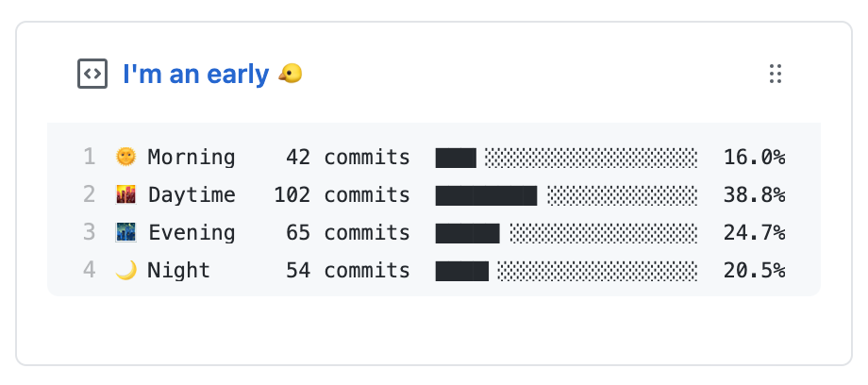
Task: Click the drag handle grip icon
Action: click(x=776, y=74)
